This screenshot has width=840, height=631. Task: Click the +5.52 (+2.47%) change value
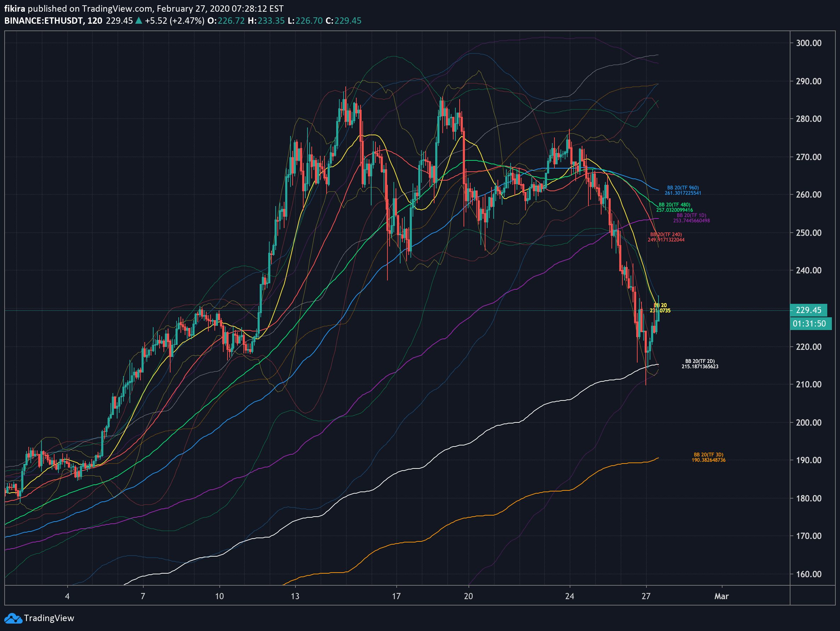tap(175, 21)
